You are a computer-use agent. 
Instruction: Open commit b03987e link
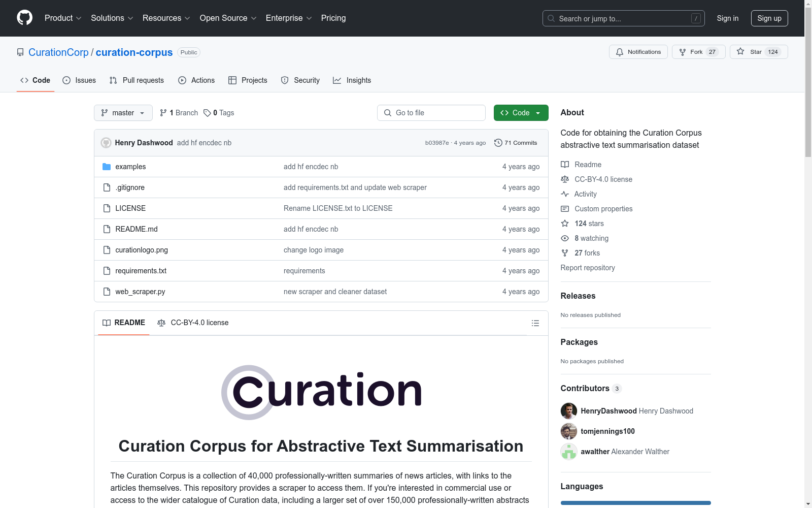(x=437, y=143)
